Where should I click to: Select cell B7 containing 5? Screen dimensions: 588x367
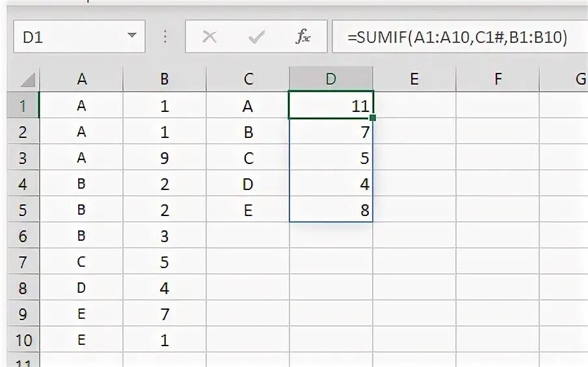(165, 262)
